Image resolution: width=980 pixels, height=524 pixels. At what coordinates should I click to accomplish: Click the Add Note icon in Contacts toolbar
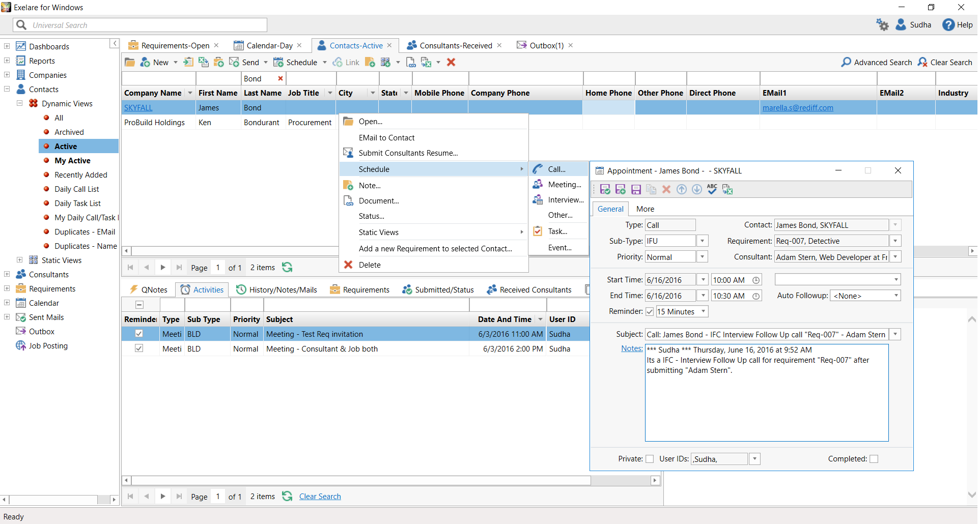pos(370,62)
